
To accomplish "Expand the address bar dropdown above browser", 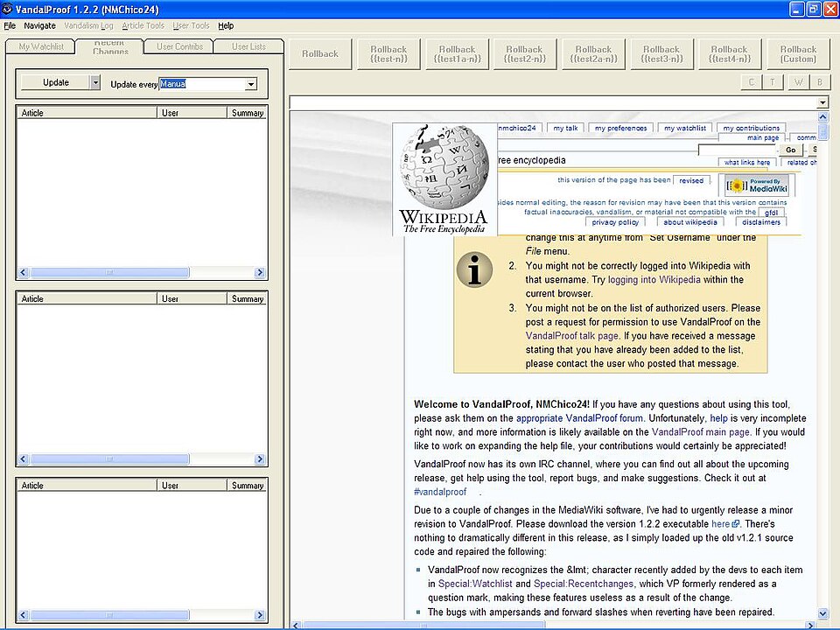I will coord(822,102).
